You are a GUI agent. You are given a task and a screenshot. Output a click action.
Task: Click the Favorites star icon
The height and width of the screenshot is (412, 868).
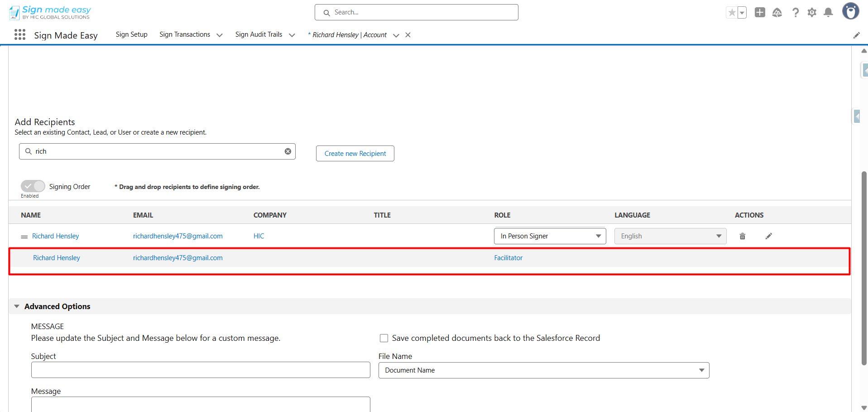[732, 13]
